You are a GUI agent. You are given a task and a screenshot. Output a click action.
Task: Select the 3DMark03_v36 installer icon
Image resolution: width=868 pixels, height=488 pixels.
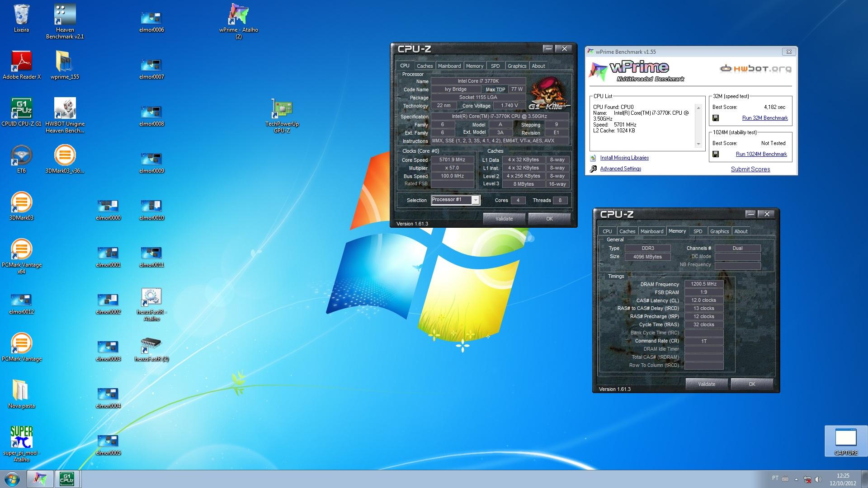(x=65, y=159)
